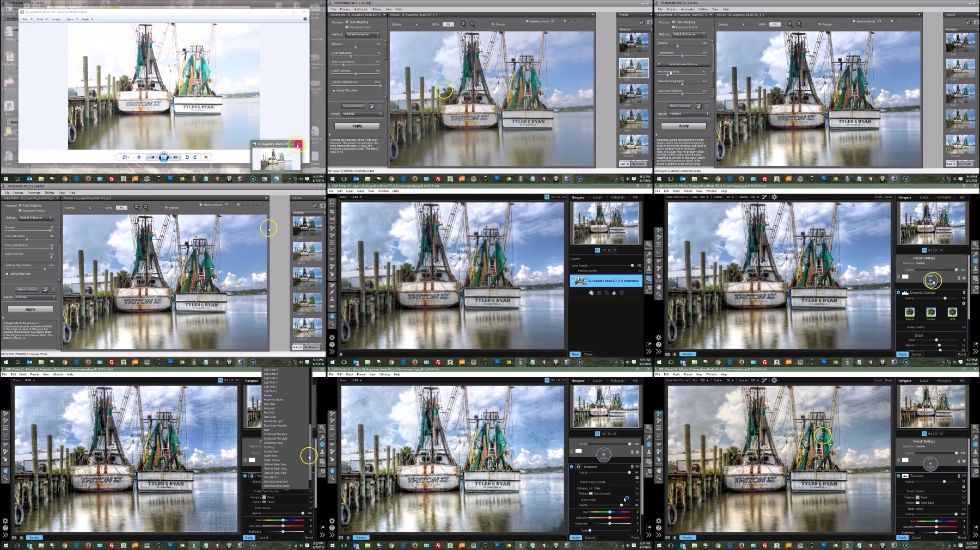This screenshot has height=550, width=980.
Task: Select the Zoom magnifier tool in ON1 Layers
Action: click(x=332, y=324)
